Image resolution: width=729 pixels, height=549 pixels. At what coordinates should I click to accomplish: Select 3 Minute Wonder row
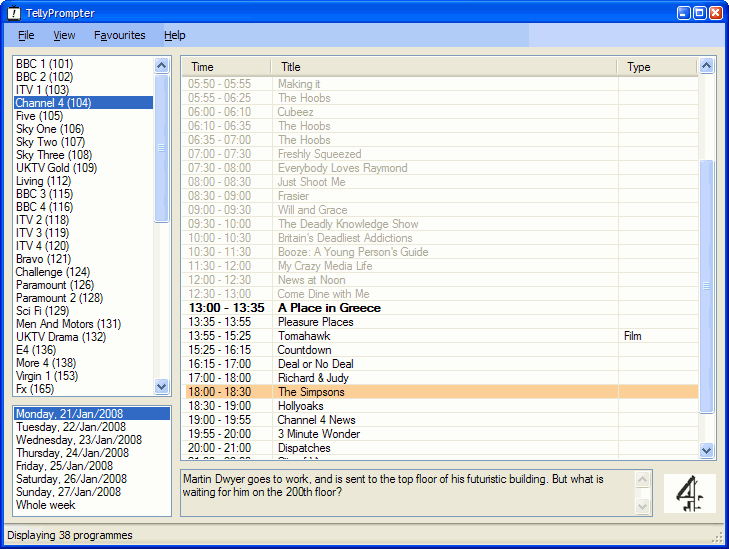pyautogui.click(x=440, y=434)
